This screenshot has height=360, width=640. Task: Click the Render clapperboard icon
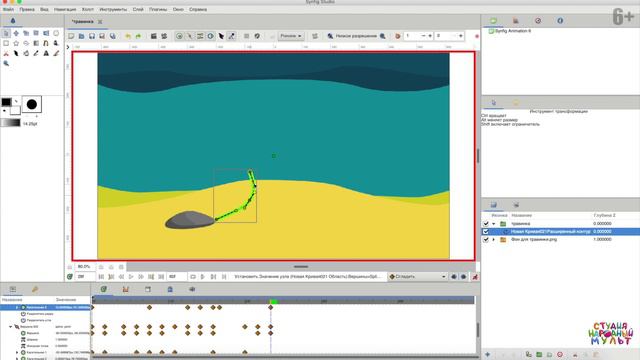point(153,36)
